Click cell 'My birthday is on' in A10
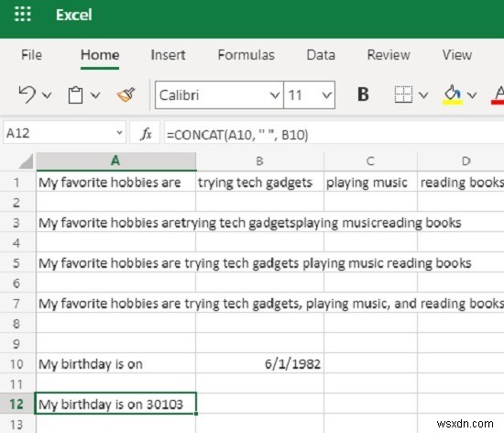 115,364
